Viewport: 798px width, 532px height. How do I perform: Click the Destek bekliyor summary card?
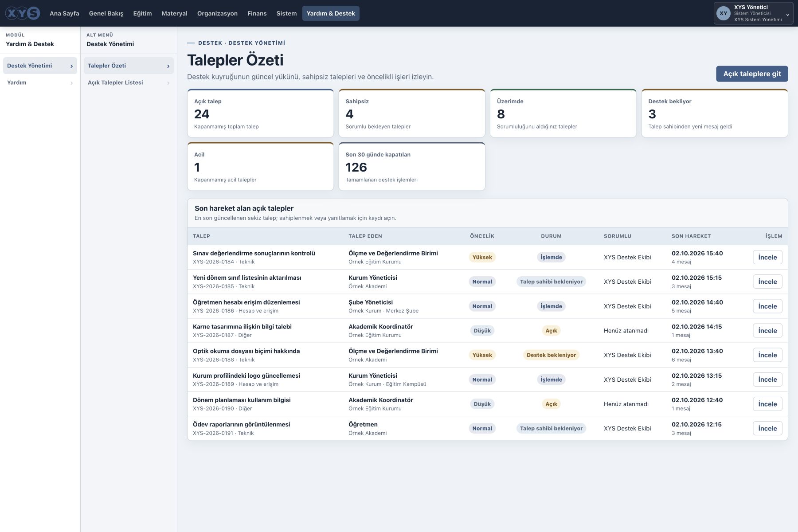pyautogui.click(x=715, y=113)
